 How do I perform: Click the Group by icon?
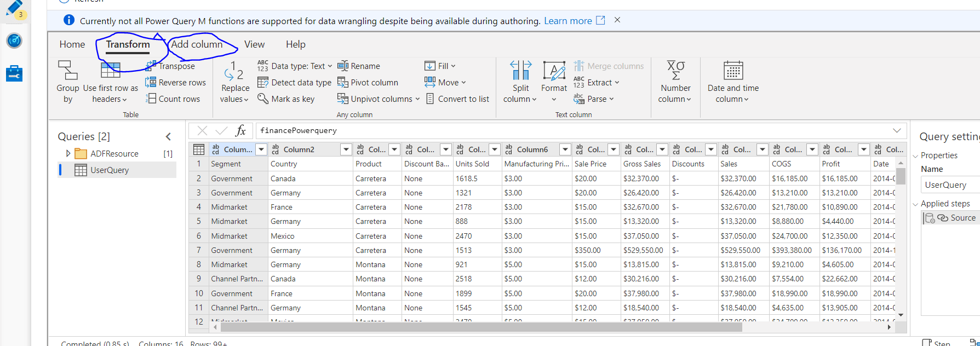tap(67, 71)
